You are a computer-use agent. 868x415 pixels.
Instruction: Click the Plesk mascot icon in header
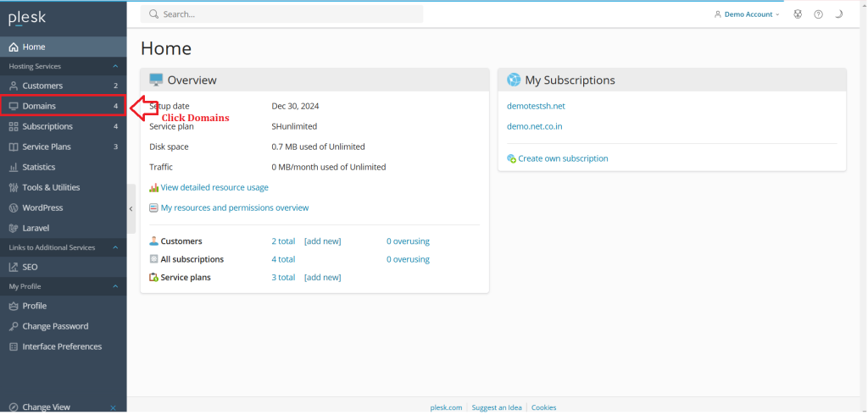(798, 14)
